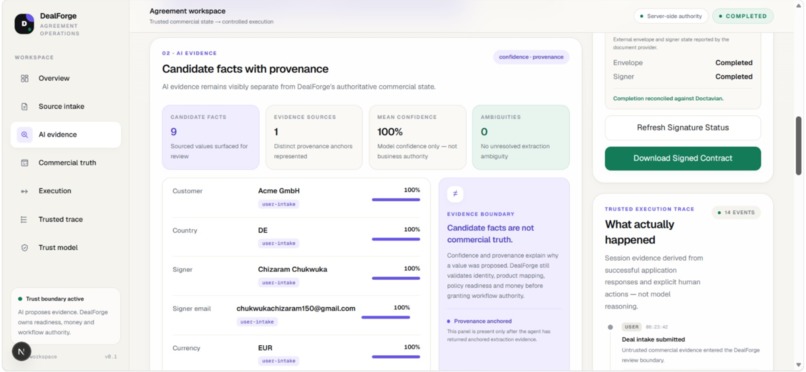Click the USER tag in trace
The image size is (806, 372).
[x=632, y=327]
